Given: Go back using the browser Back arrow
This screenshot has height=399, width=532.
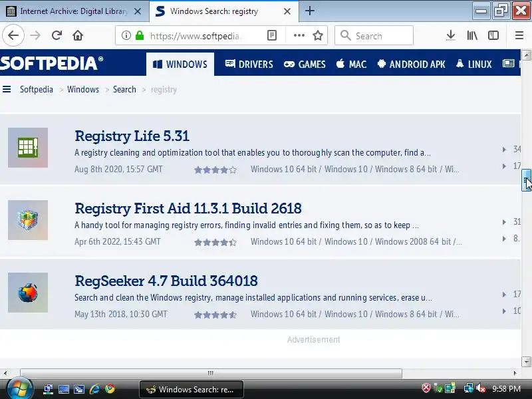Looking at the screenshot, I should 13,35.
